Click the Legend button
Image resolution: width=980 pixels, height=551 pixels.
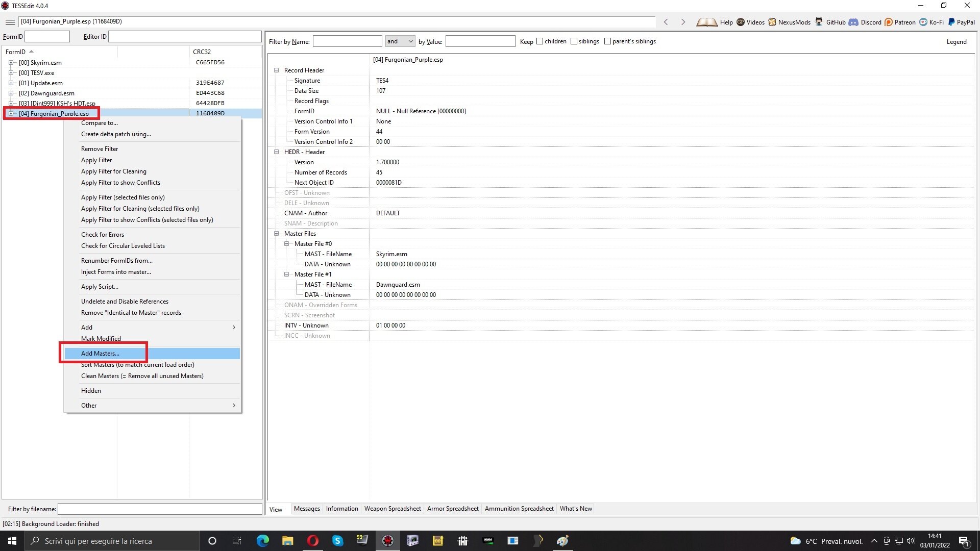[957, 42]
